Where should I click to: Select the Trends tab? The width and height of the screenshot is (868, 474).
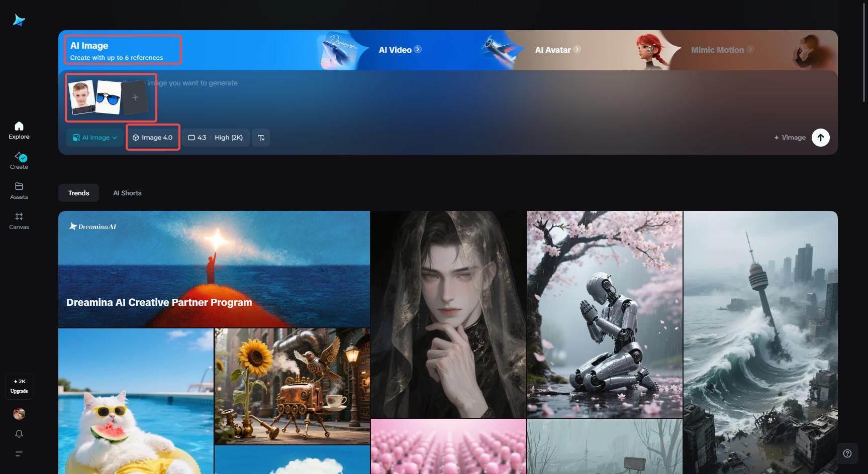pyautogui.click(x=79, y=193)
